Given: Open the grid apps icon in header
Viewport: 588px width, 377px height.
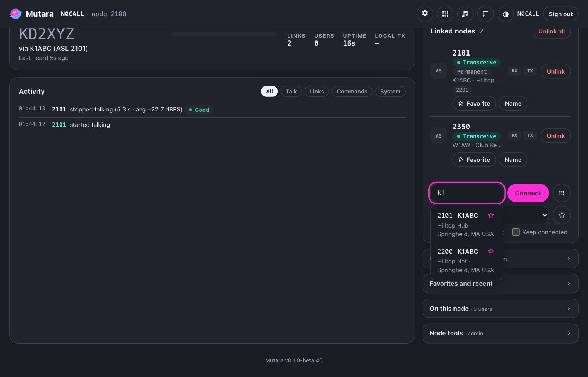Looking at the screenshot, I should tap(445, 14).
